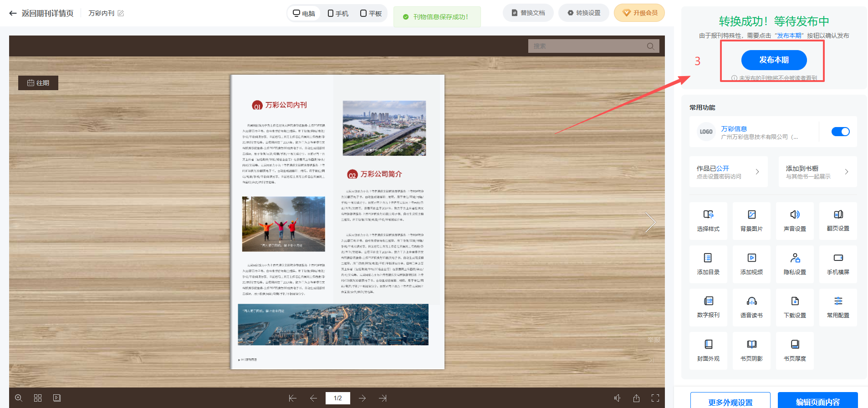The image size is (868, 408).
Task: Click the 发布本期 publish button
Action: 774,60
